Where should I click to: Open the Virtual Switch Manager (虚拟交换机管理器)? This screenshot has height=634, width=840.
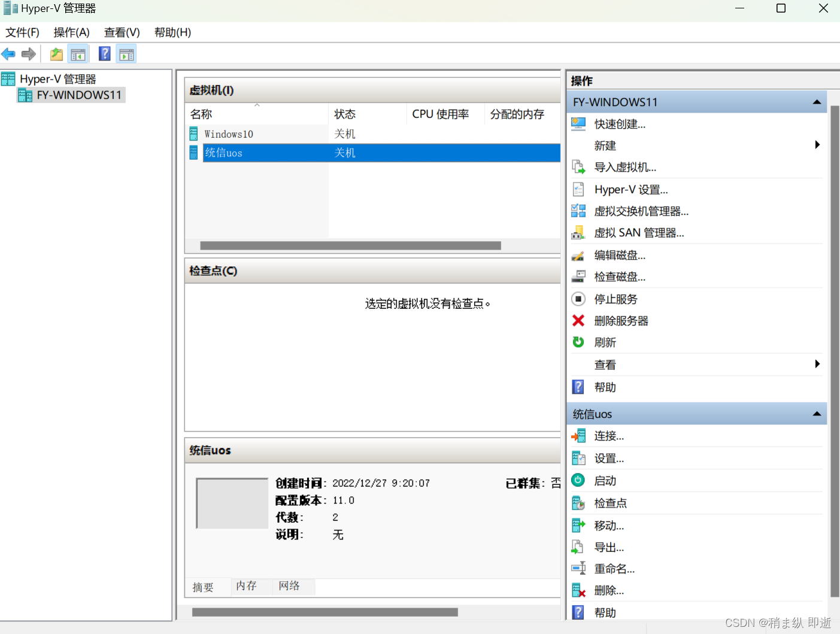[x=578, y=211]
